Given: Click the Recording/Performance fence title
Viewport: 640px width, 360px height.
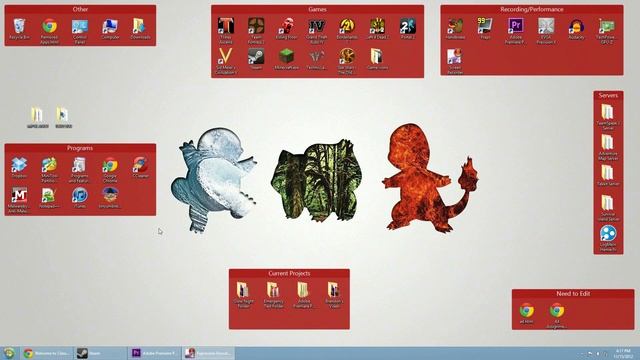Looking at the screenshot, I should [531, 9].
